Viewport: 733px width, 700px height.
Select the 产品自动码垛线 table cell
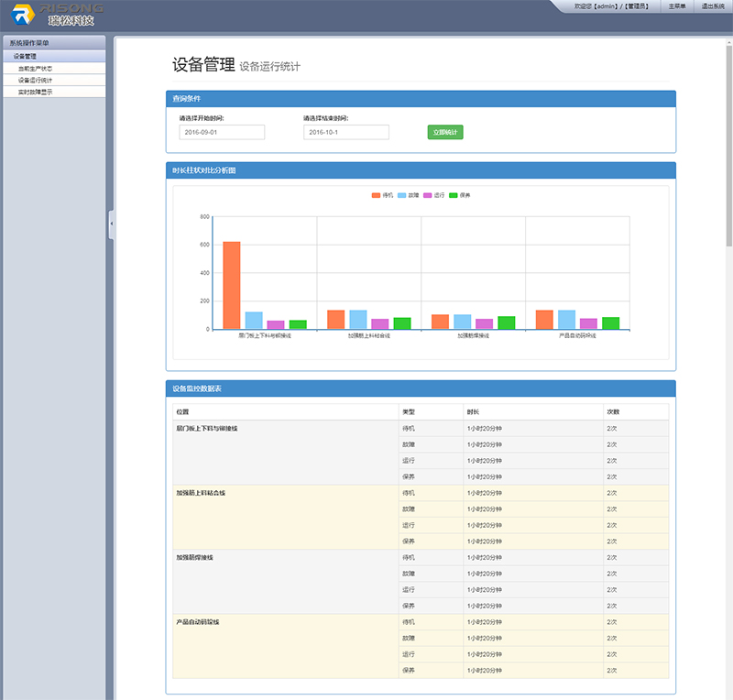click(286, 646)
